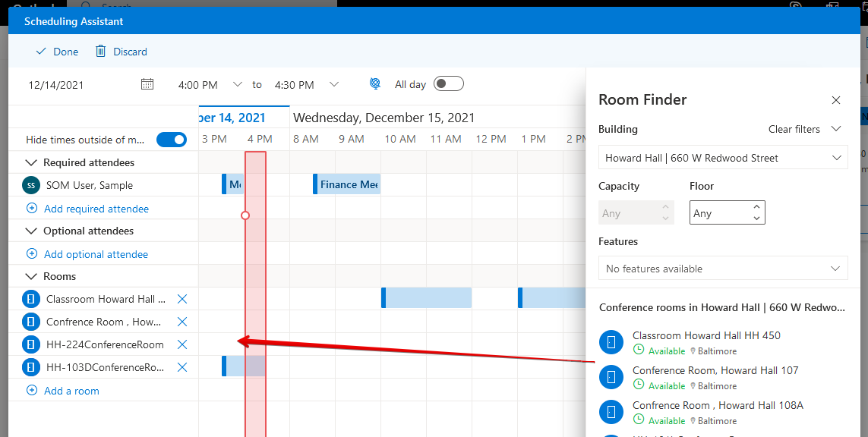868x437 pixels.
Task: Click Done to save scheduling
Action: point(57,52)
